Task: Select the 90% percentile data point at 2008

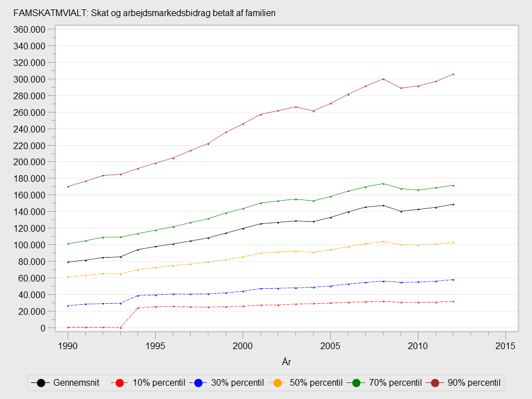Action: point(383,79)
